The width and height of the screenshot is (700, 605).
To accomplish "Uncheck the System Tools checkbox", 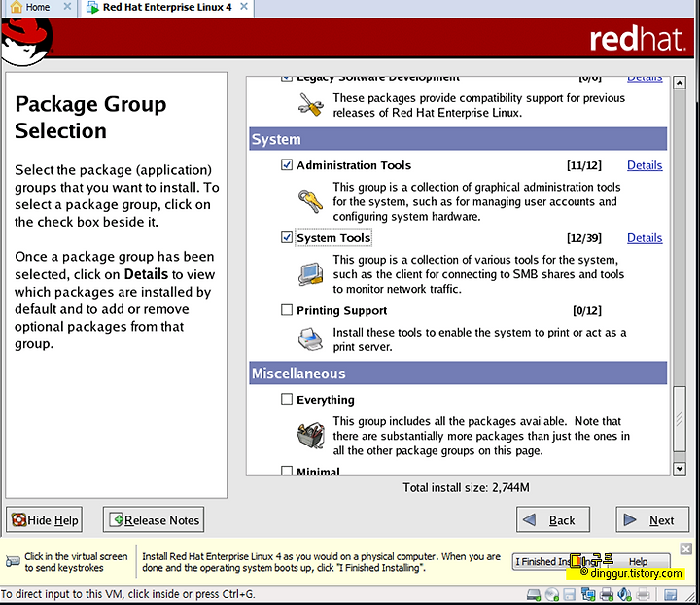I will 287,237.
